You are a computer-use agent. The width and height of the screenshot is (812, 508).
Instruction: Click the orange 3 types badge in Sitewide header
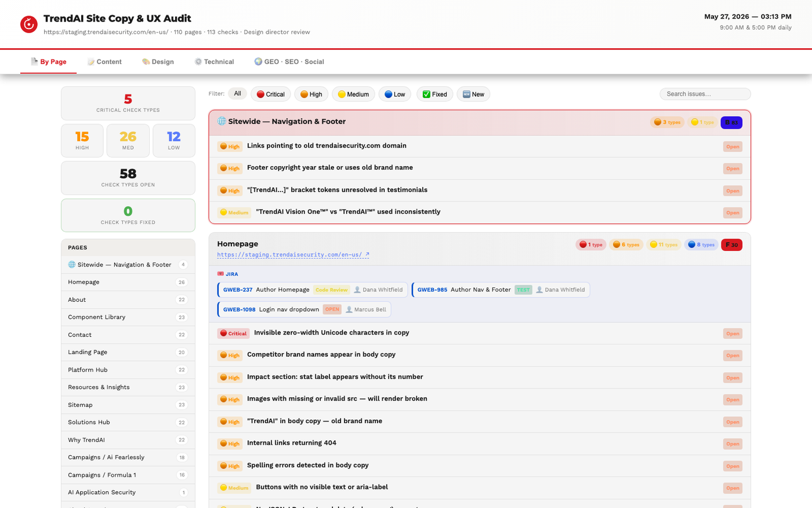667,123
